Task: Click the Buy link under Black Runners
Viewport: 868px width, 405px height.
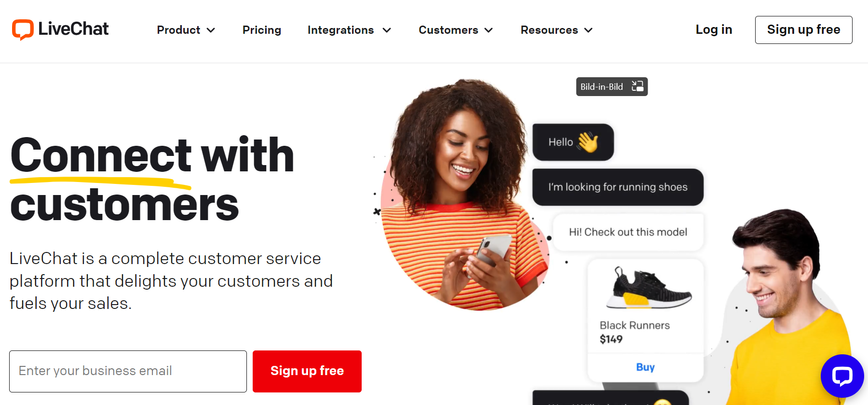Action: 645,367
